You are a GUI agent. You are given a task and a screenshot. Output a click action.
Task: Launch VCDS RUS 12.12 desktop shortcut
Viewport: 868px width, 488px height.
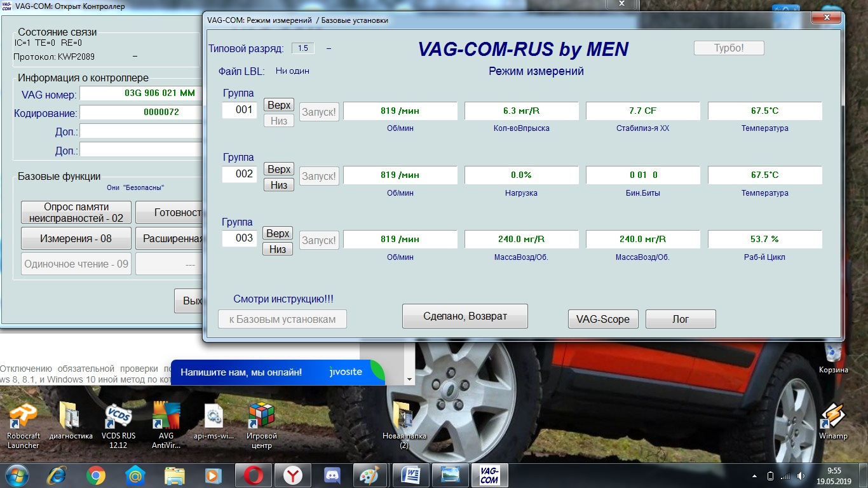[x=118, y=426]
